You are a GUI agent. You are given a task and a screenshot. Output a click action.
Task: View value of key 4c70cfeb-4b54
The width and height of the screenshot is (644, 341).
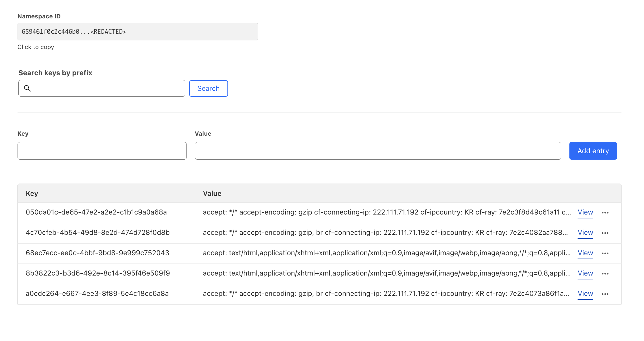pos(585,233)
